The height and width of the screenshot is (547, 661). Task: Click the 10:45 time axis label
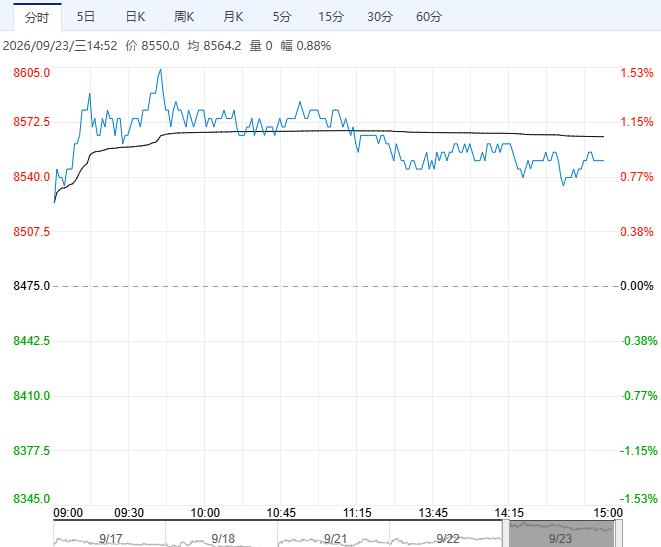[281, 513]
